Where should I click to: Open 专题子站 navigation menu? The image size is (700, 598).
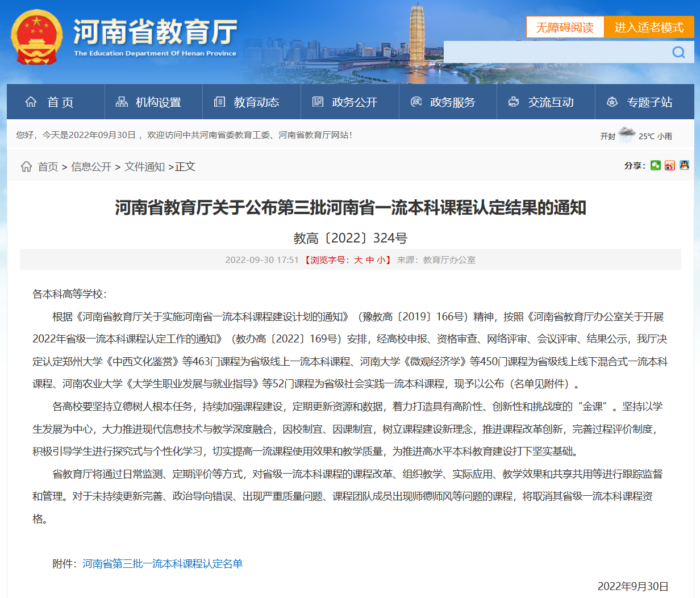point(640,102)
